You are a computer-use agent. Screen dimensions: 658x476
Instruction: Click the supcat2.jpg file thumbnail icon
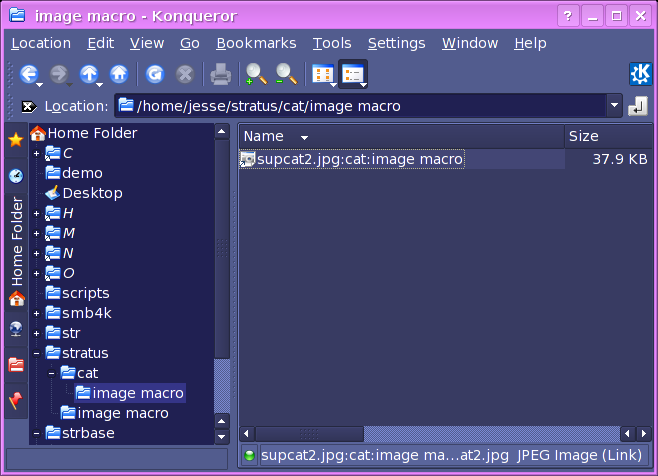(248, 159)
